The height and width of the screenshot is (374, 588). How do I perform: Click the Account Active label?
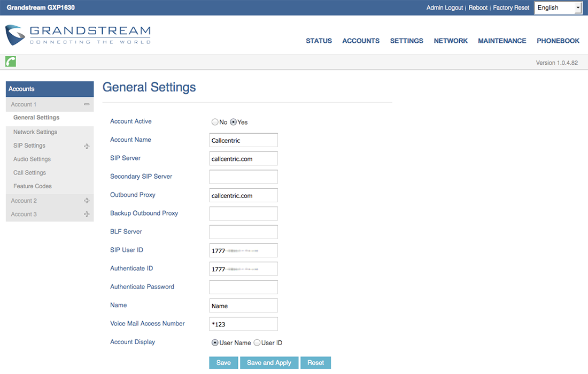(x=131, y=121)
